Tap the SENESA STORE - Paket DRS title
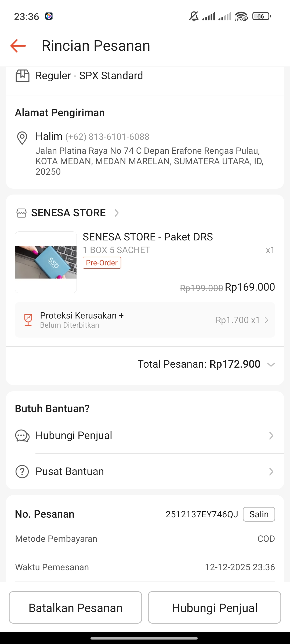 148,237
